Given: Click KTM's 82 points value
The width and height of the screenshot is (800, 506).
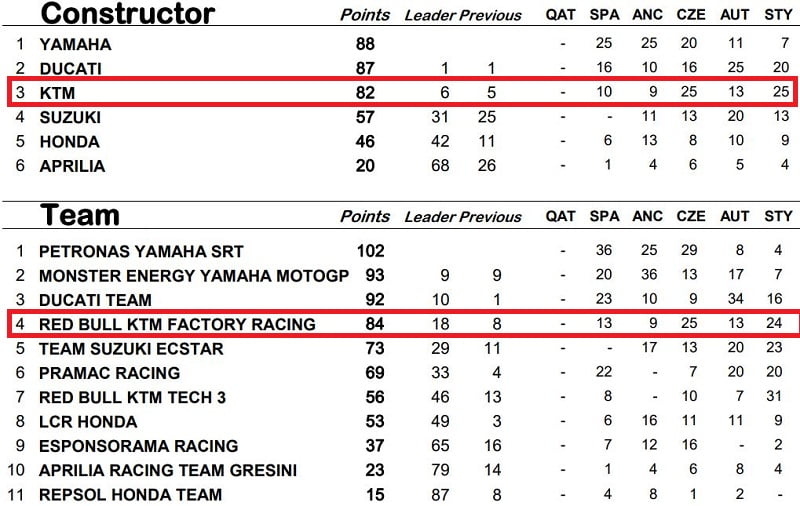Looking at the screenshot, I should tap(365, 93).
